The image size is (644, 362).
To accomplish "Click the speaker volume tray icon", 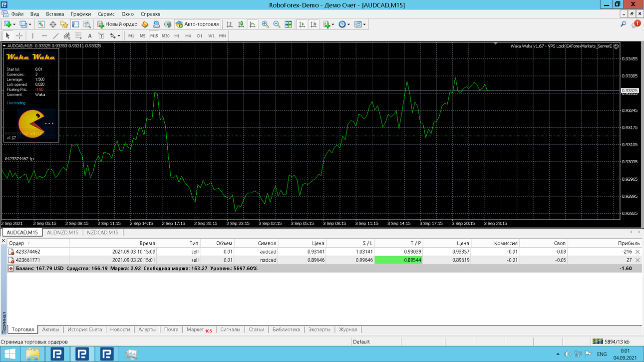I will 568,355.
